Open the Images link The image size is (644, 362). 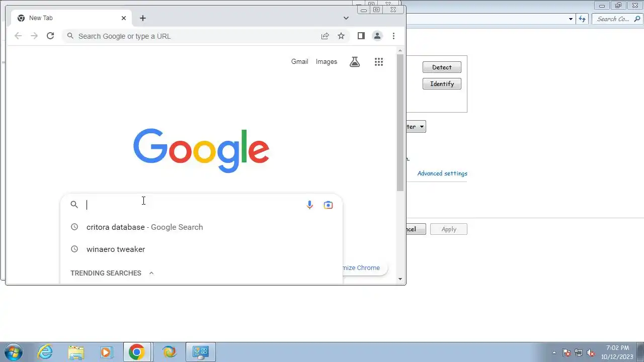[x=327, y=61]
